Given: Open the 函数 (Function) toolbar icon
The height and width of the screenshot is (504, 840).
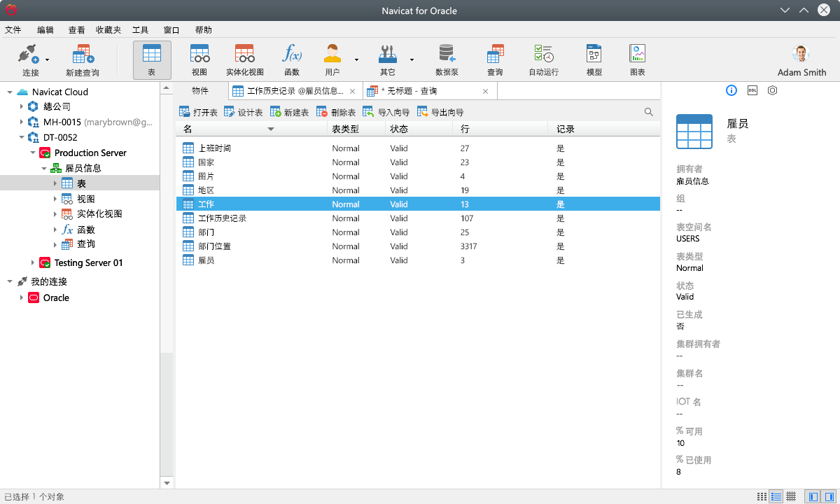Looking at the screenshot, I should (x=292, y=59).
